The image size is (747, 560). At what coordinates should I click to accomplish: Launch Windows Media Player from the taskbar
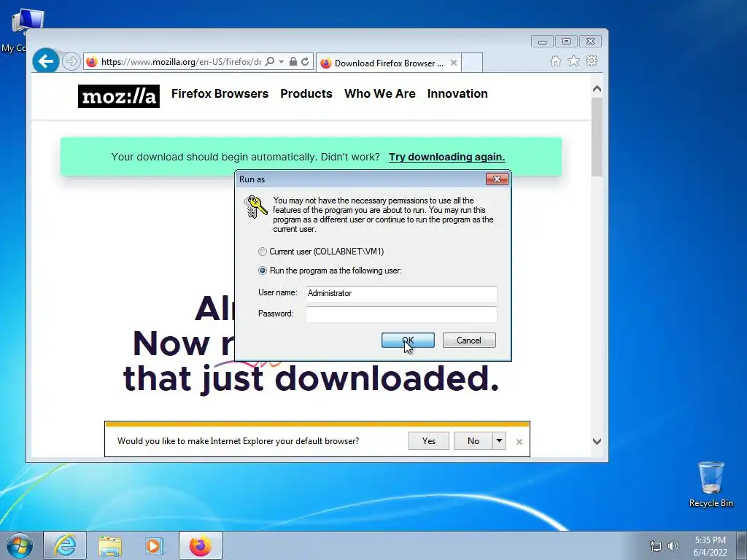[153, 545]
